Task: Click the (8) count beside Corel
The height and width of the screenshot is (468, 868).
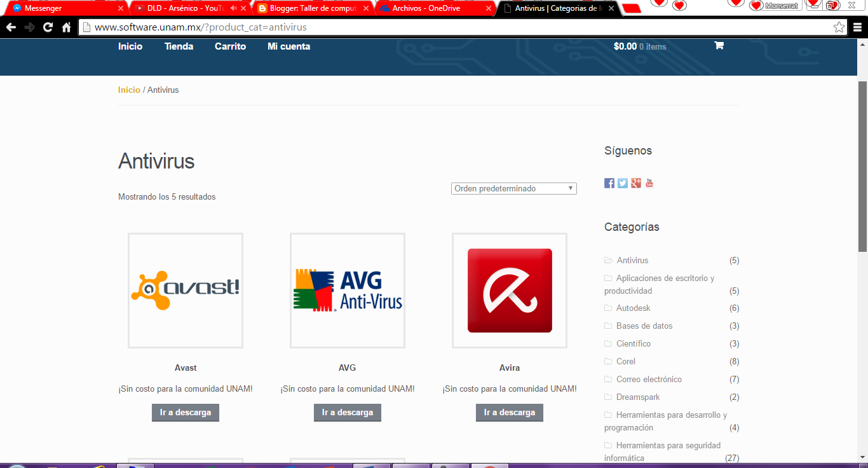Action: tap(735, 362)
